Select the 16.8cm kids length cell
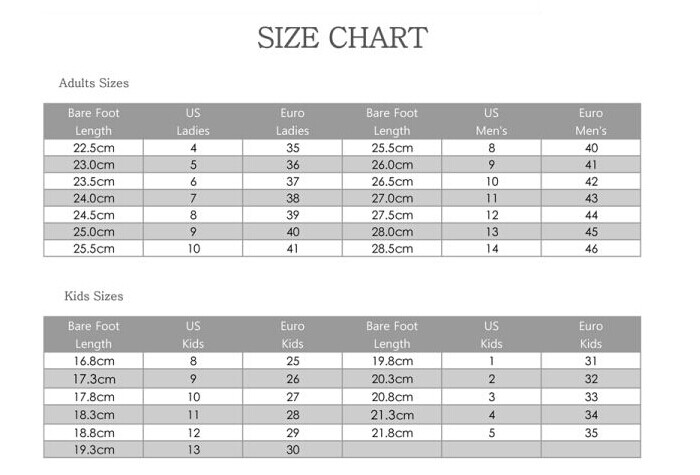700x475 pixels. [94, 361]
